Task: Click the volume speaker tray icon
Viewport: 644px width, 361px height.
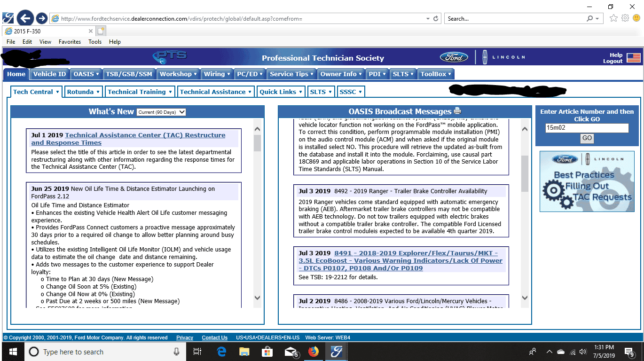Action: coord(583,352)
